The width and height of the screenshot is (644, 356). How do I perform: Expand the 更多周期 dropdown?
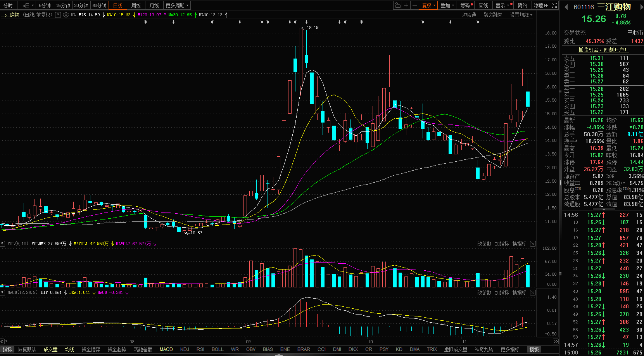pyautogui.click(x=177, y=5)
